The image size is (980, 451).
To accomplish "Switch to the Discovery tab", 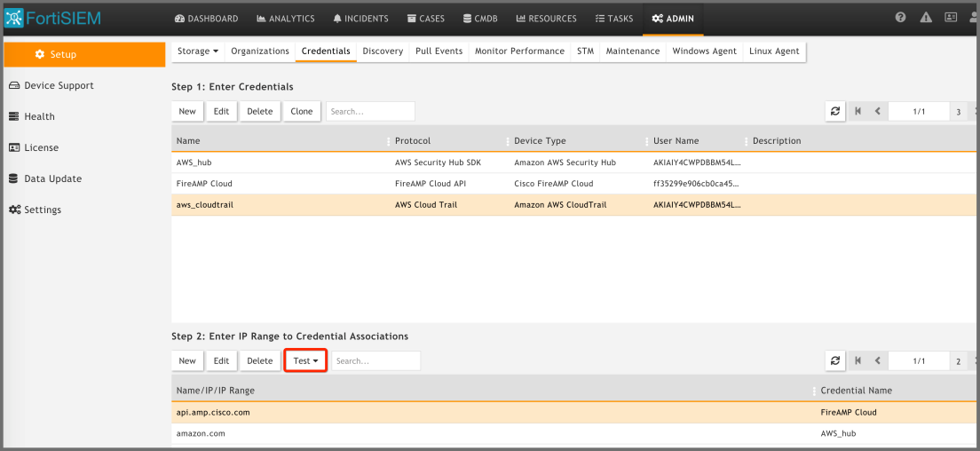I will point(383,51).
